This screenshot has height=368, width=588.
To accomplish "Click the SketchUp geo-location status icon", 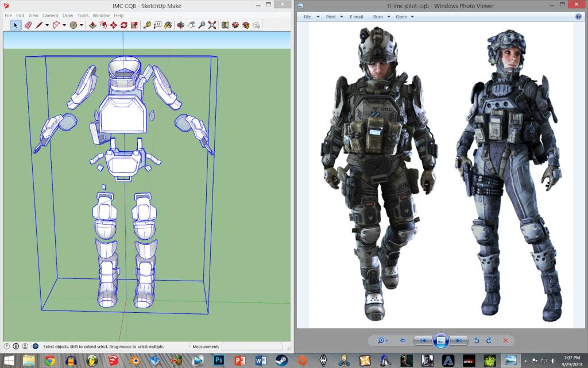I will click(x=7, y=346).
